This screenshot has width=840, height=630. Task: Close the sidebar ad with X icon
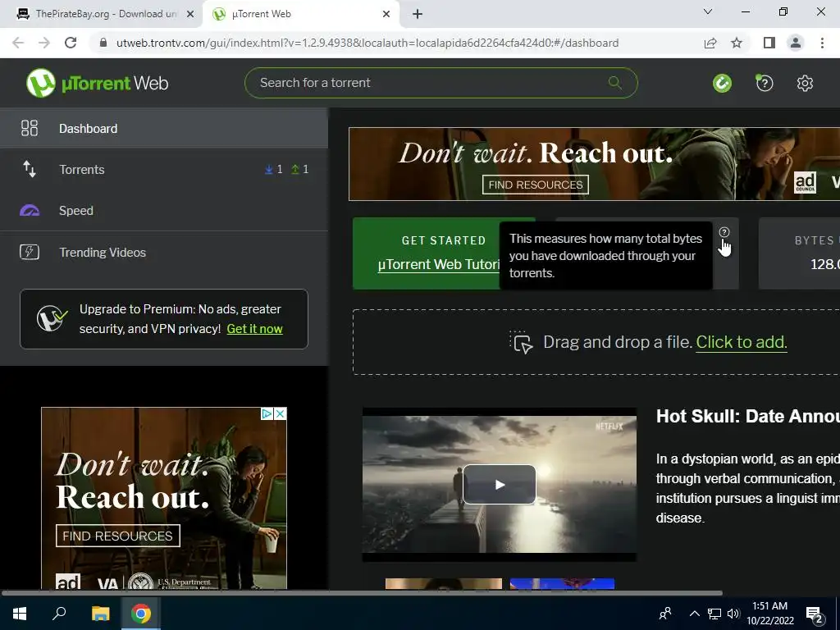[281, 413]
